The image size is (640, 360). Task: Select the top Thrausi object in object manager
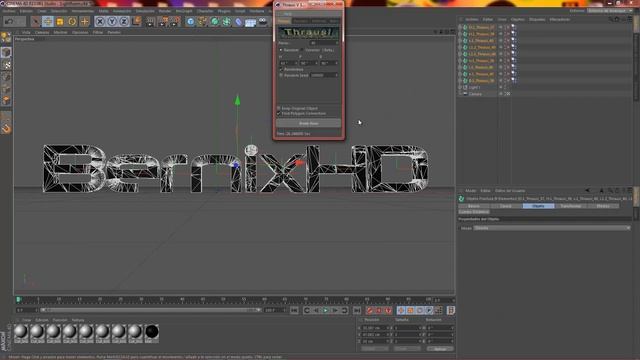(482, 27)
